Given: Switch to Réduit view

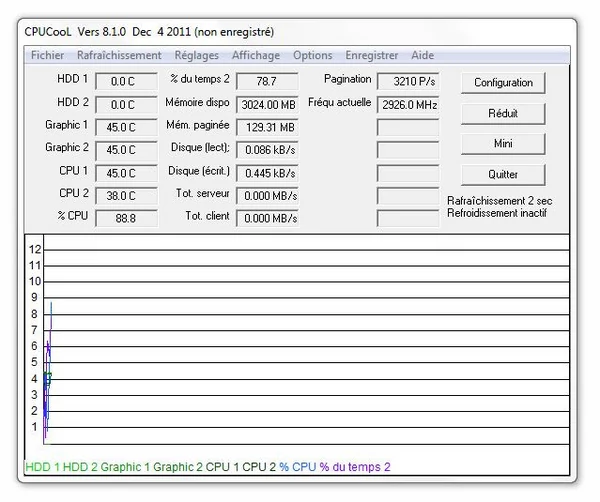Looking at the screenshot, I should 503,113.
